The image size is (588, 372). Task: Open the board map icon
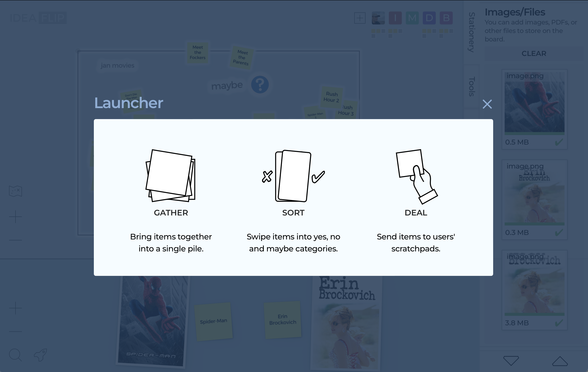[15, 191]
